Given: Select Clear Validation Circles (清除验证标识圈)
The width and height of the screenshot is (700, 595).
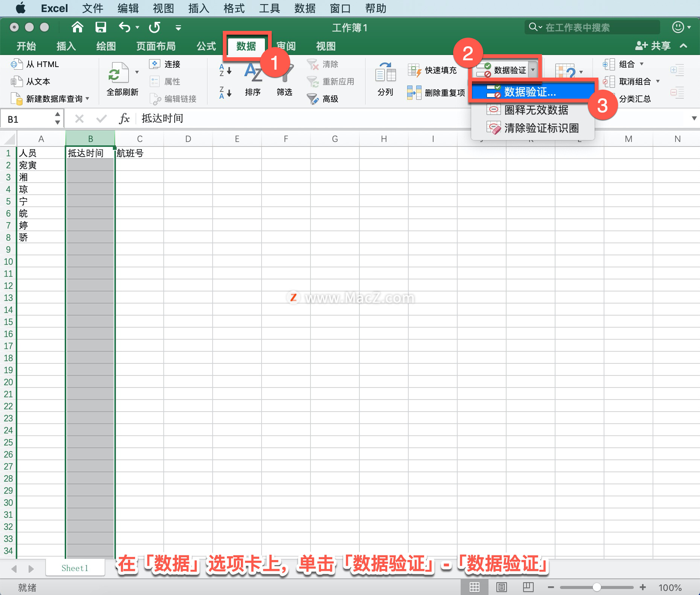Looking at the screenshot, I should [x=533, y=128].
